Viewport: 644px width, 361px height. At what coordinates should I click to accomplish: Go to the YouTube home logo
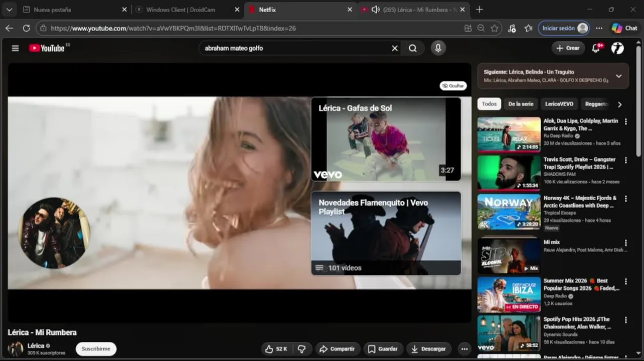pyautogui.click(x=47, y=48)
